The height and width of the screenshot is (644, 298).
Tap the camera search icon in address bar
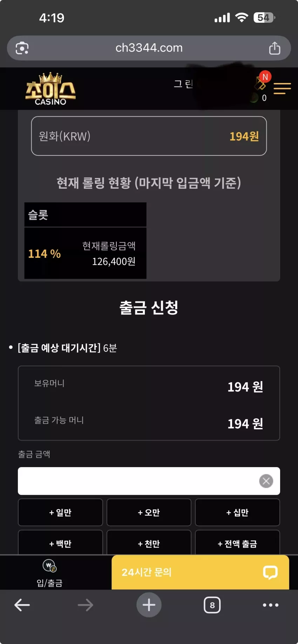pyautogui.click(x=22, y=48)
